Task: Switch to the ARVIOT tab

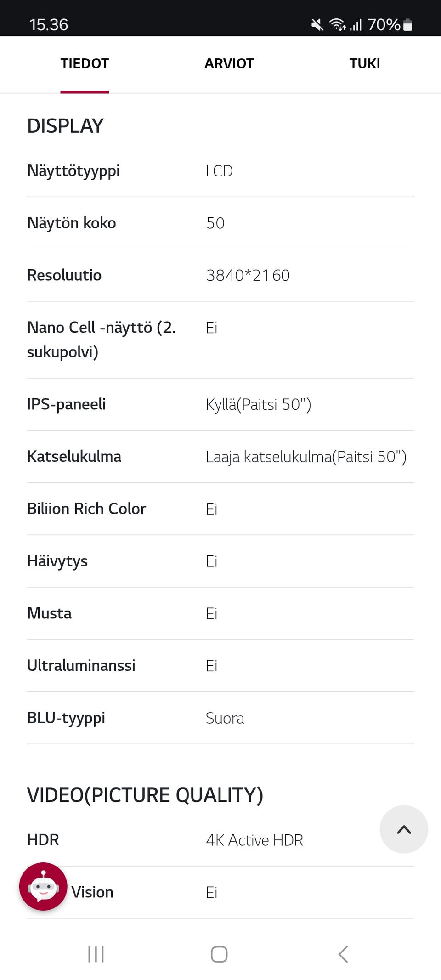Action: tap(229, 63)
